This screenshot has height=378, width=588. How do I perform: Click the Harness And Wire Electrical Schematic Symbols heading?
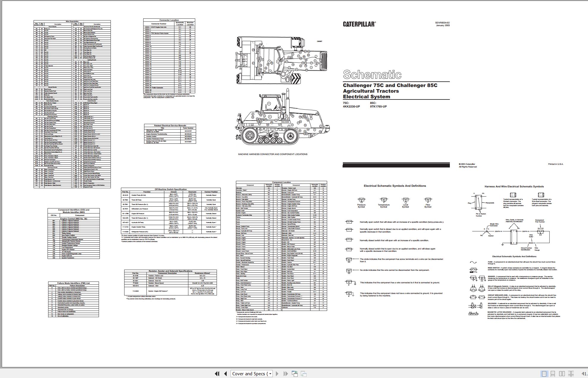514,186
